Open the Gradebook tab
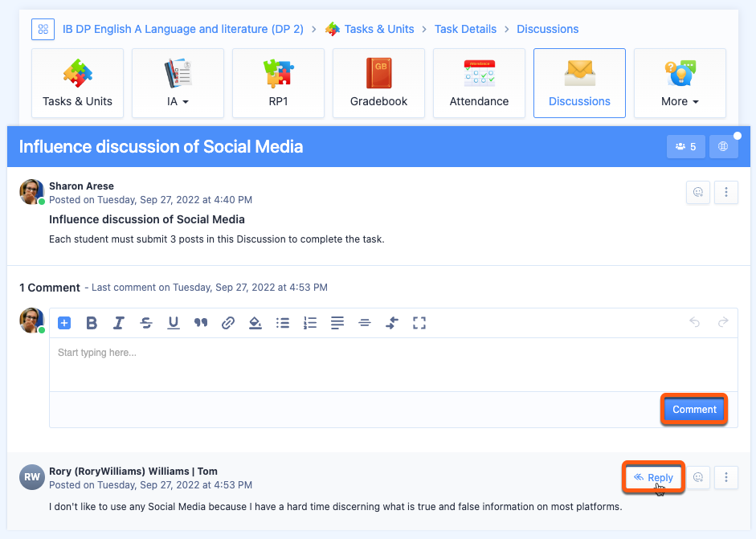The image size is (756, 539). (378, 83)
